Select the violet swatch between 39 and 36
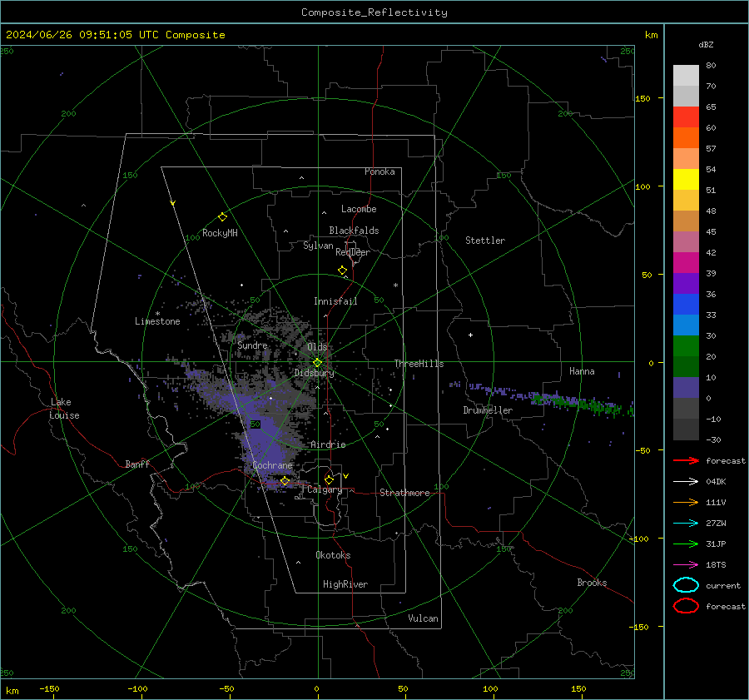 pyautogui.click(x=686, y=284)
